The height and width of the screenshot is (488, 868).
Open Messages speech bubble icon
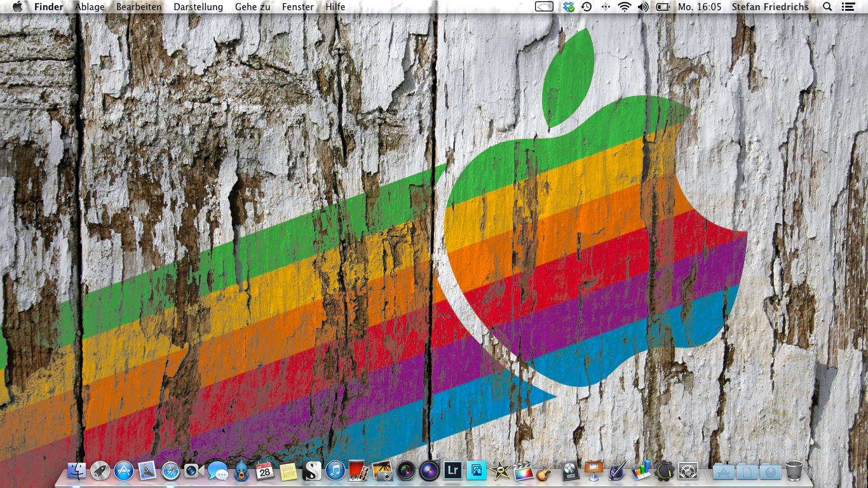pyautogui.click(x=217, y=471)
